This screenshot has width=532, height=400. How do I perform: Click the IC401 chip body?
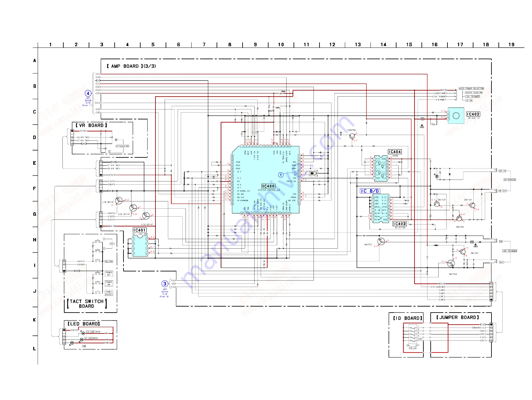[x=140, y=246]
